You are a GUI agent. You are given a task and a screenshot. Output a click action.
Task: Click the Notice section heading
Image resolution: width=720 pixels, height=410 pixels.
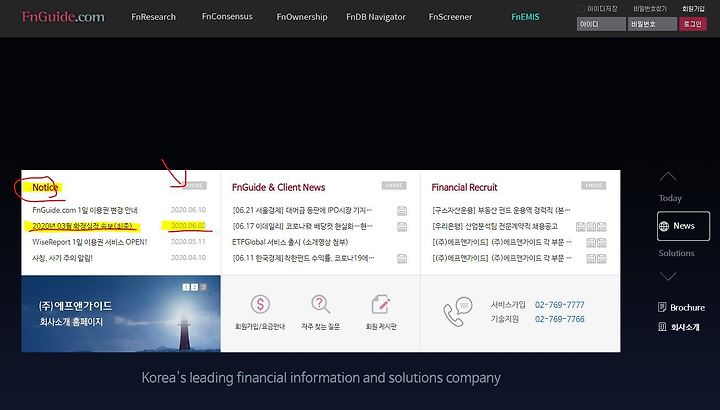pyautogui.click(x=45, y=187)
